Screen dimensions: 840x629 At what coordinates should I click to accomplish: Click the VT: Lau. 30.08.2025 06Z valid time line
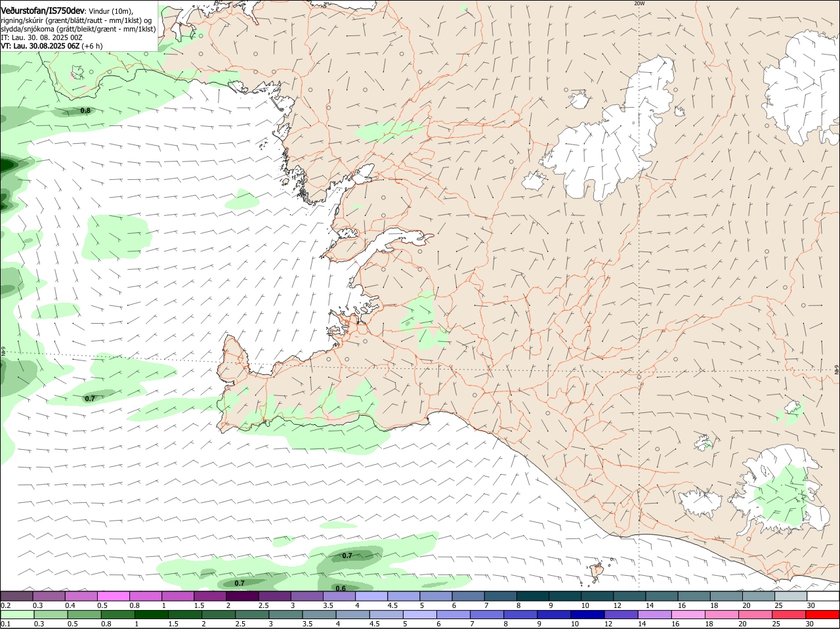(x=51, y=46)
